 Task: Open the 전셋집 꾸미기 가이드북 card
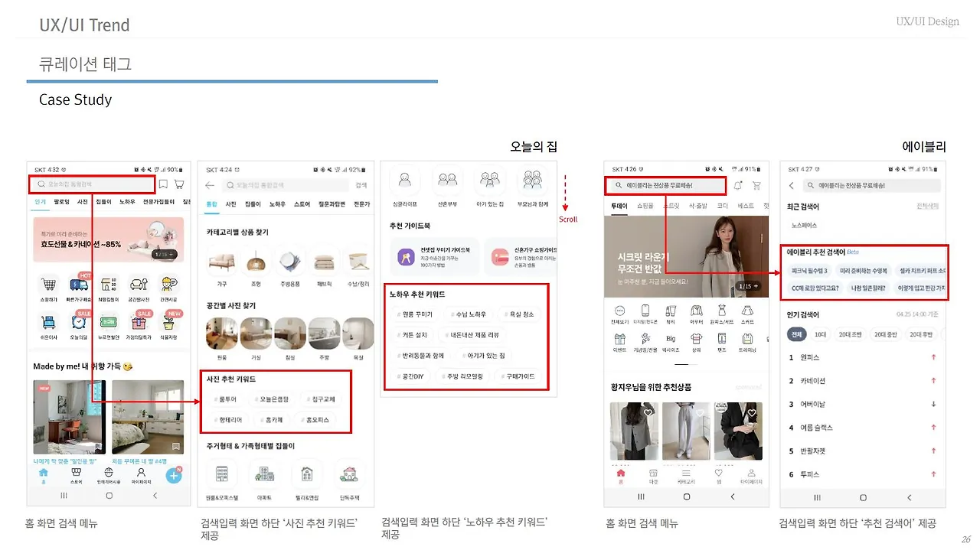pyautogui.click(x=435, y=256)
